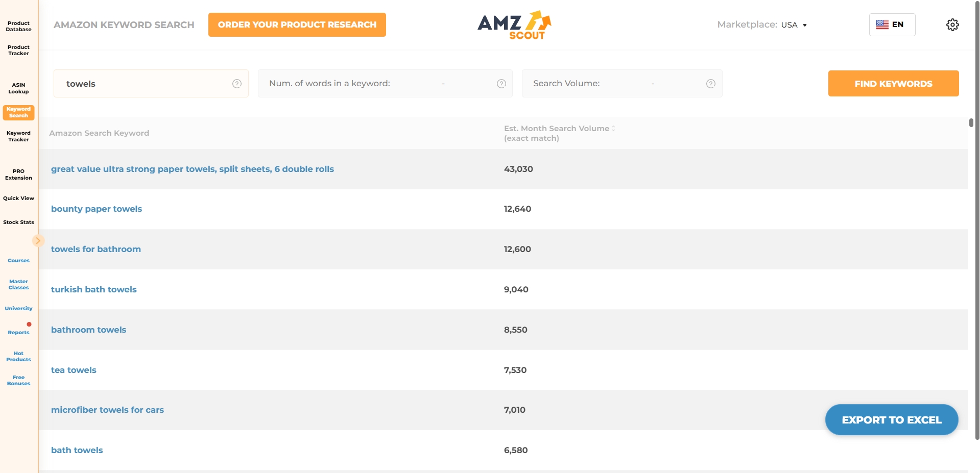Open Product Tracker in sidebar
Viewport: 980px width, 473px height.
coord(18,51)
